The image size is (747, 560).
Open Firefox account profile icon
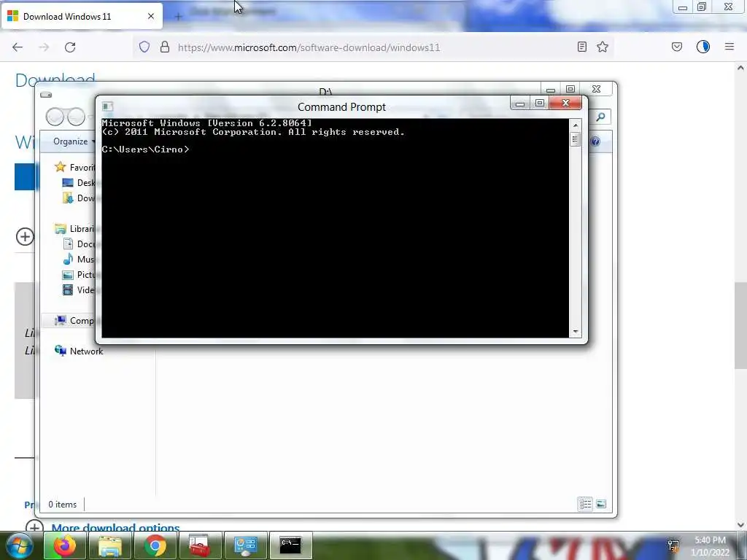pos(703,47)
